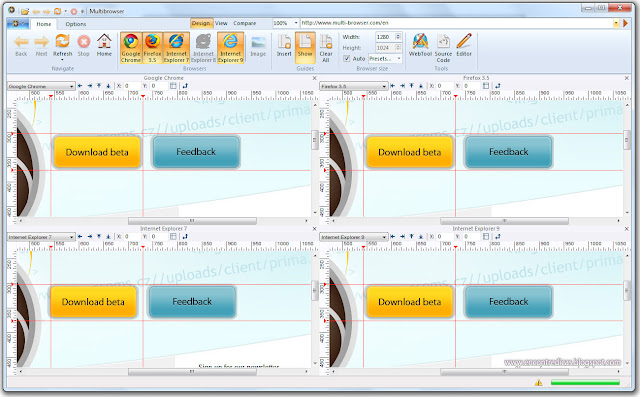This screenshot has width=640, height=397.
Task: Open the application orb menu
Action: point(17,24)
